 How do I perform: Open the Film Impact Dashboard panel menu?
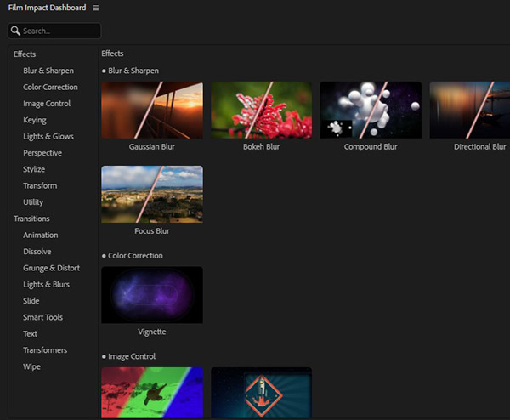coord(96,8)
